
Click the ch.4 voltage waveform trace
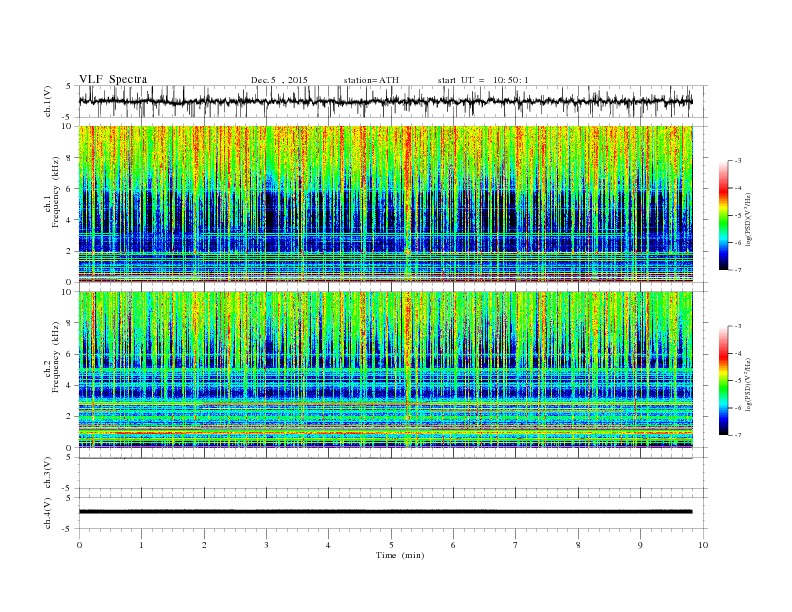pyautogui.click(x=386, y=512)
